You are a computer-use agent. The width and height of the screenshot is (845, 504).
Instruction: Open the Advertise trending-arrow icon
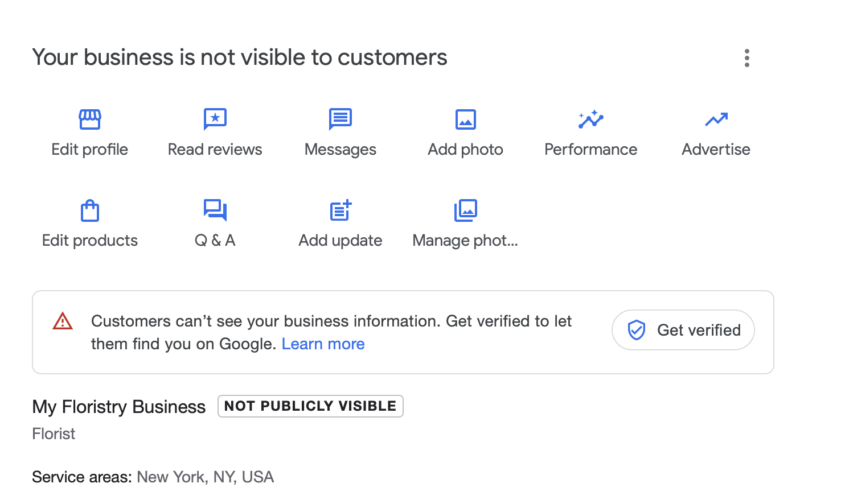tap(716, 119)
